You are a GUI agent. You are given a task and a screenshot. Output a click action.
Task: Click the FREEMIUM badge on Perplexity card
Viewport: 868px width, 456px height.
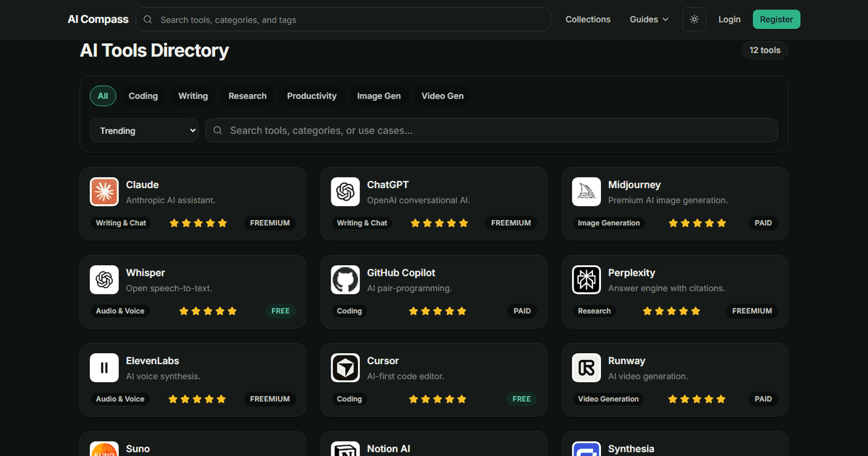coord(752,311)
